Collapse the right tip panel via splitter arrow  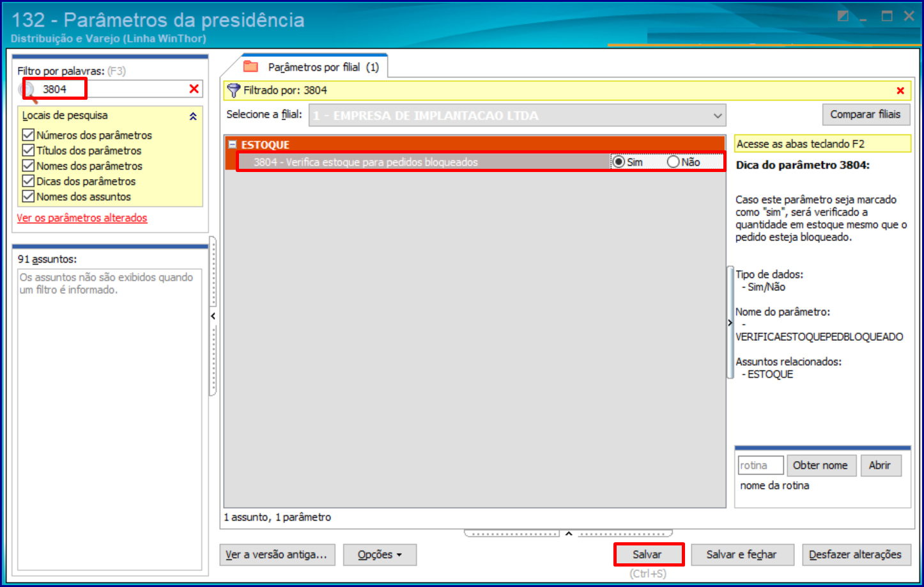(730, 323)
